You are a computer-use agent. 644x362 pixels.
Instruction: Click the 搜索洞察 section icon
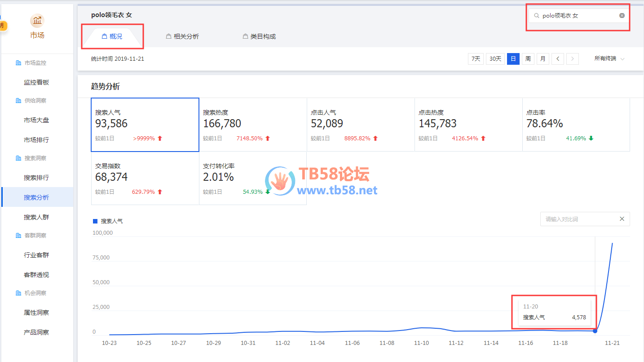18,158
